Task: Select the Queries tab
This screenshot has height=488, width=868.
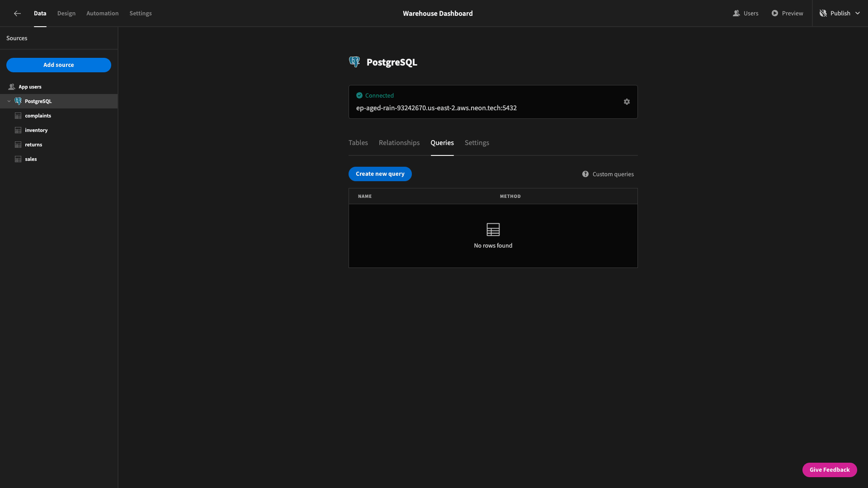Action: pyautogui.click(x=442, y=143)
